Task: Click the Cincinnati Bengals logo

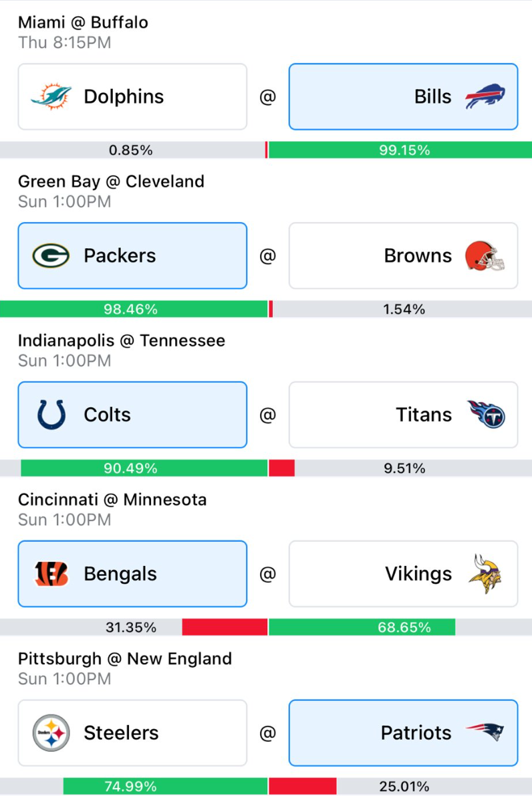Action: pyautogui.click(x=51, y=574)
